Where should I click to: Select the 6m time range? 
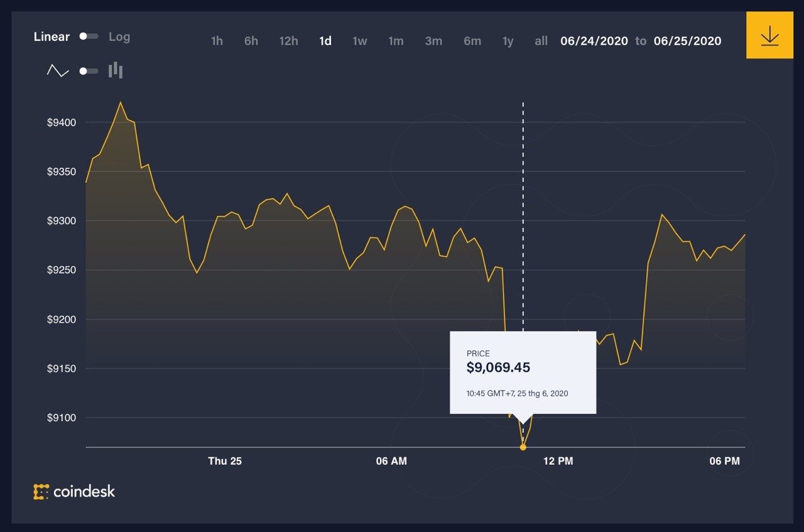point(472,41)
